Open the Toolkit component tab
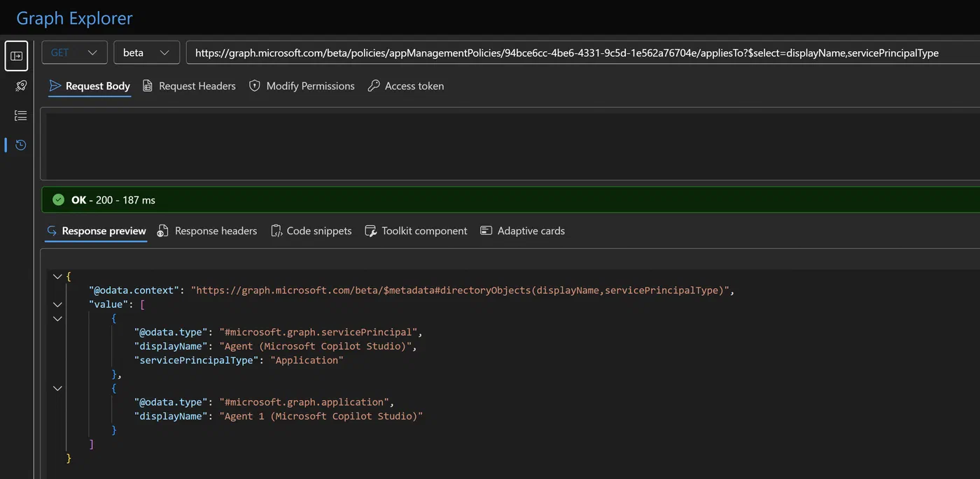 [416, 231]
